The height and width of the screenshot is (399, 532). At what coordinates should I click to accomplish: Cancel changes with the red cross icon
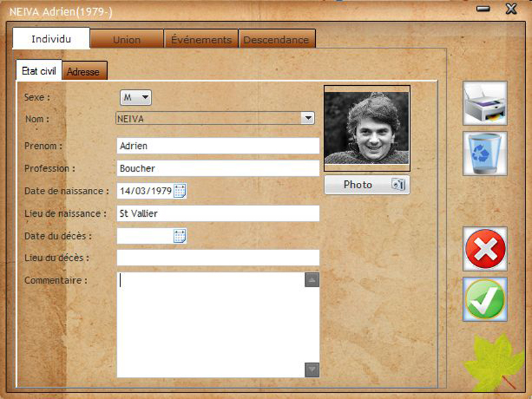(x=485, y=249)
